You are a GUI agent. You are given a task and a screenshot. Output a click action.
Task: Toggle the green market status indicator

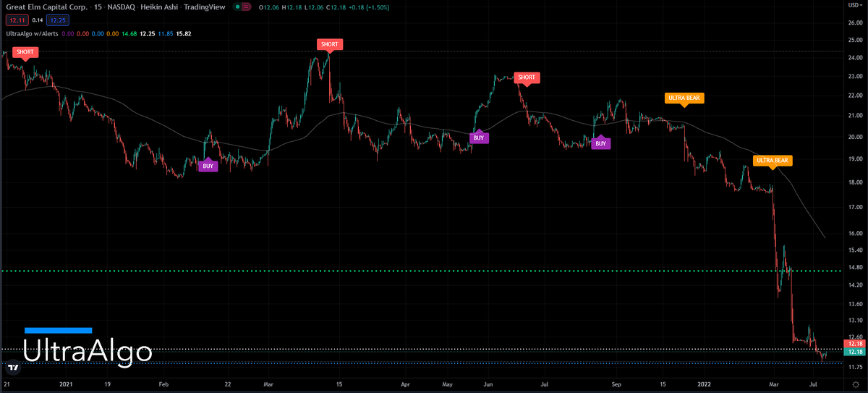pos(239,6)
